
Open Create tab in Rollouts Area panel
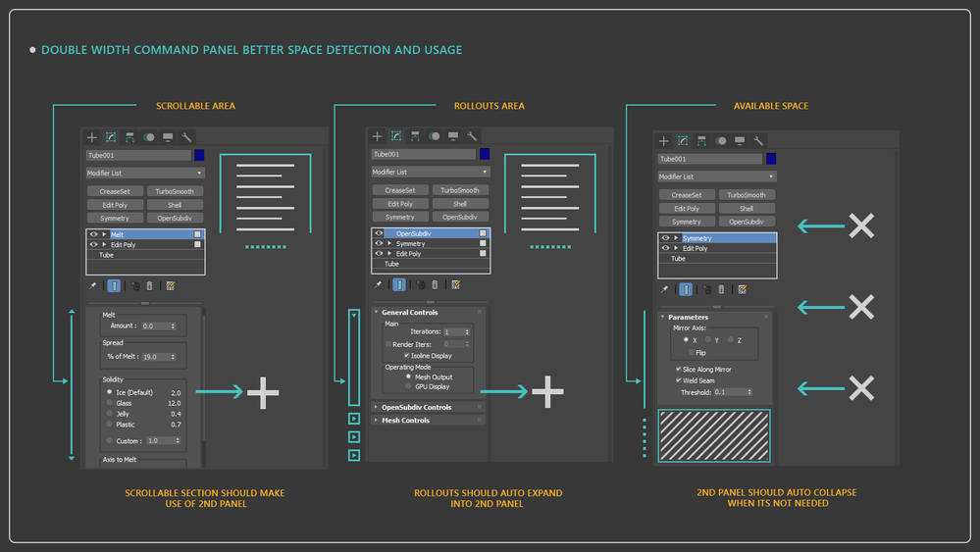point(377,136)
